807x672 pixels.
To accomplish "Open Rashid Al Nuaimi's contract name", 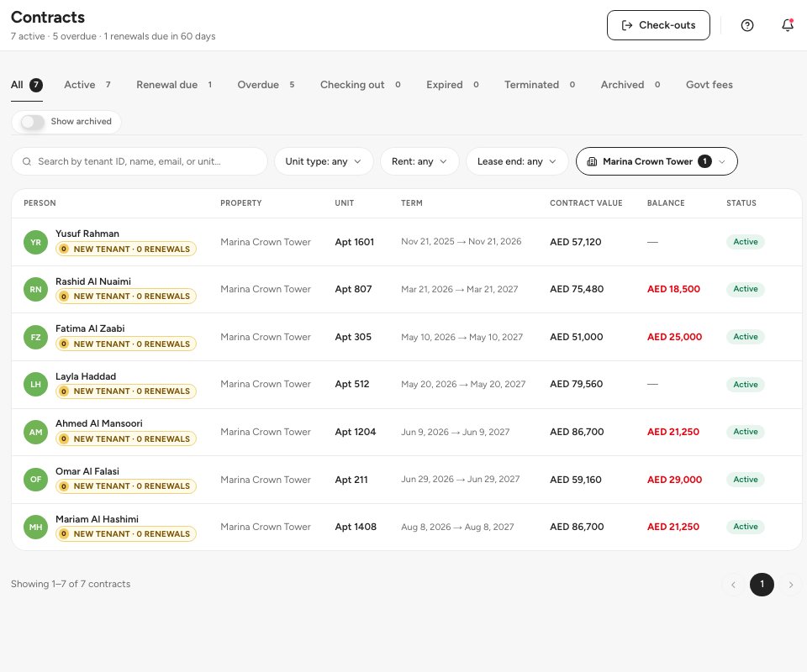I will click(93, 281).
